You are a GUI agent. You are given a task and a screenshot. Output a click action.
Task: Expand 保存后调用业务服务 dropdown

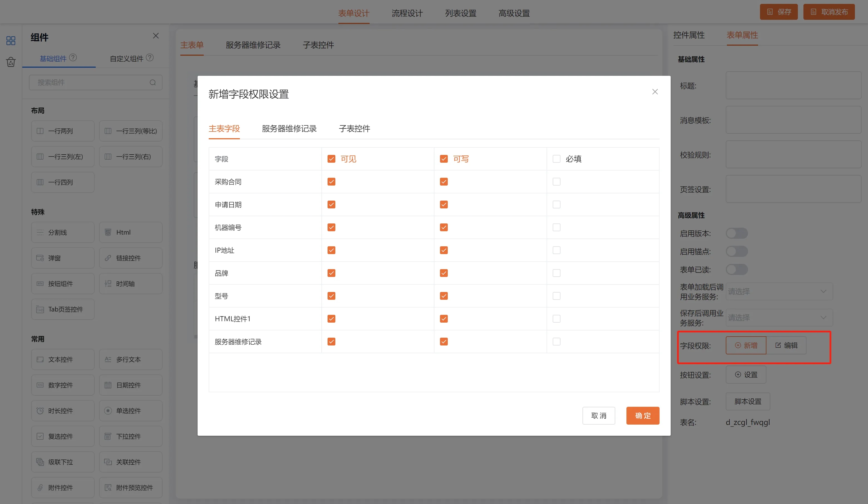[779, 318]
